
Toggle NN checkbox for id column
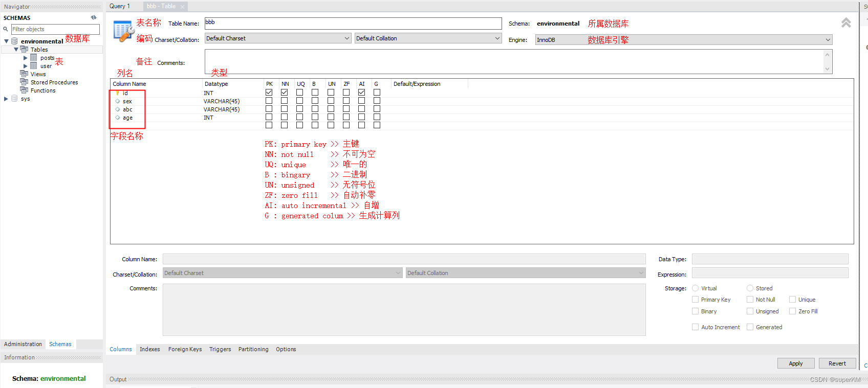pyautogui.click(x=285, y=93)
